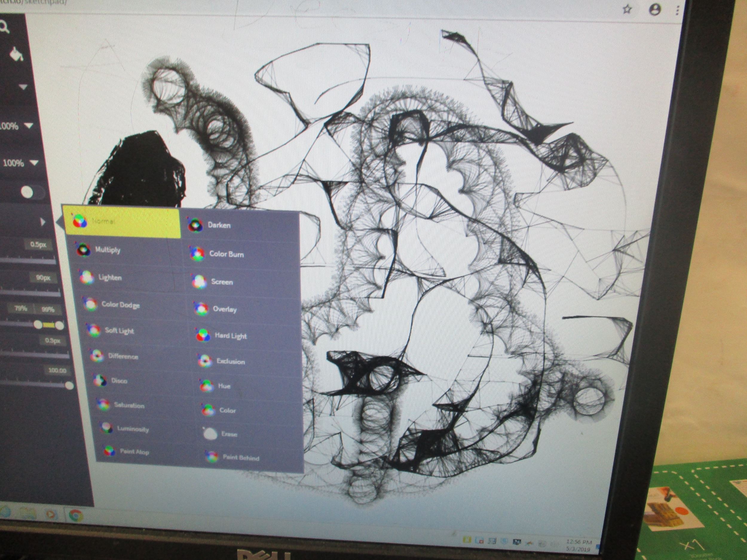Click the range slider yellow handle segment
747x560 pixels.
pos(49,326)
